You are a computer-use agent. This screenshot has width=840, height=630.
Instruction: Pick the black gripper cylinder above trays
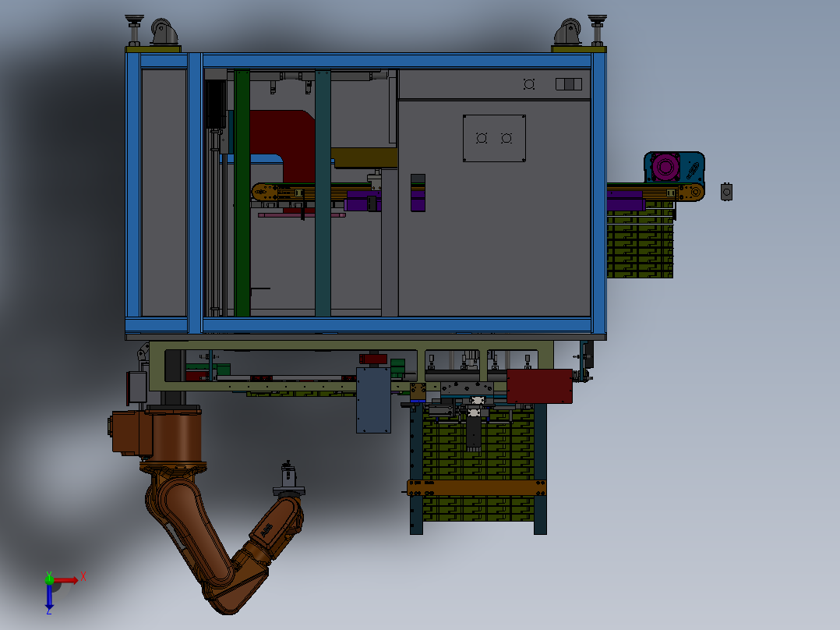(x=474, y=430)
